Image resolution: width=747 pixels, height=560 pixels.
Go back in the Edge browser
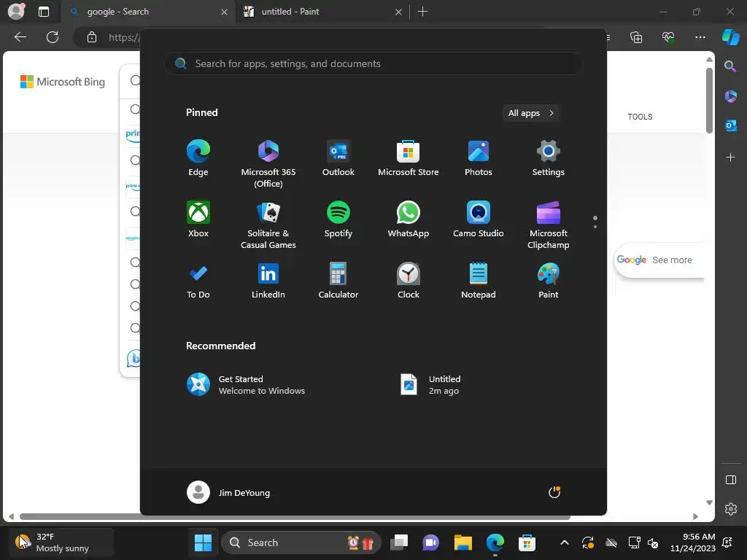coord(20,37)
